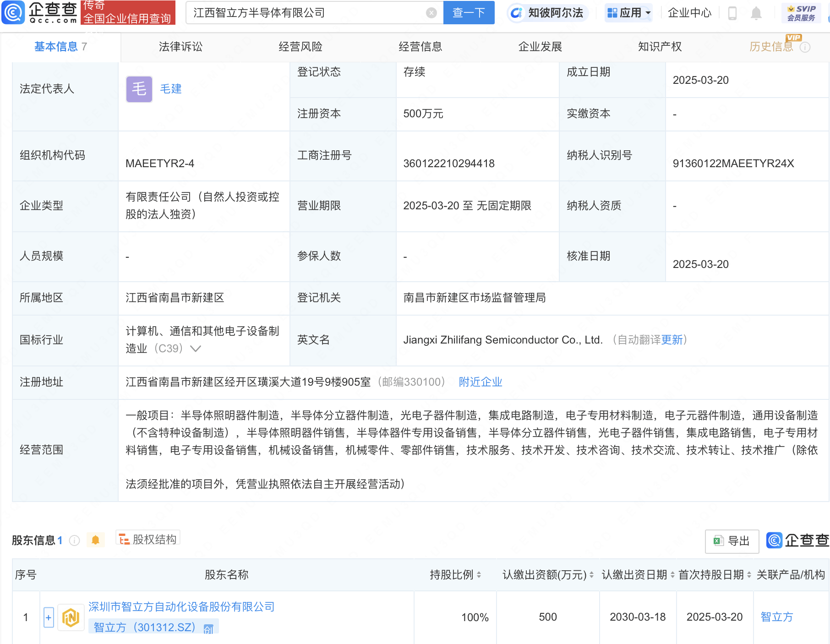The height and width of the screenshot is (644, 830).
Task: Open 附近企业 nearby companies link
Action: pyautogui.click(x=481, y=382)
